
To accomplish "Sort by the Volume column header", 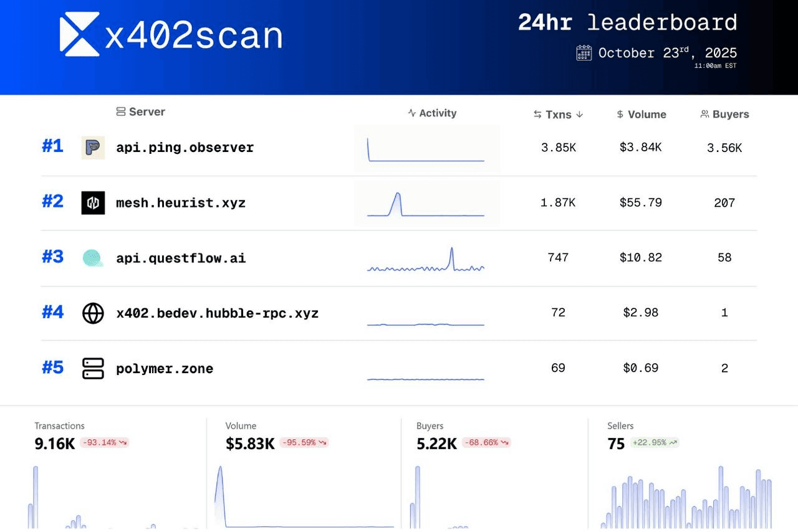I will click(641, 115).
